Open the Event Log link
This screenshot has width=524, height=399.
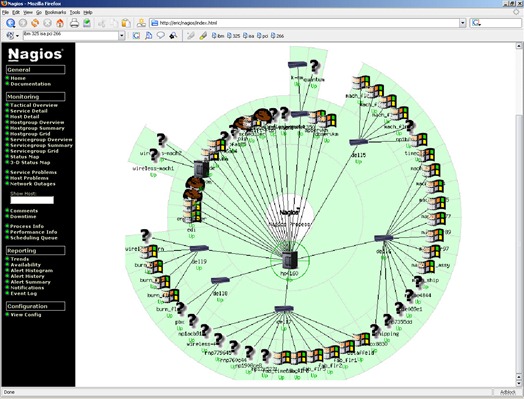(x=24, y=293)
